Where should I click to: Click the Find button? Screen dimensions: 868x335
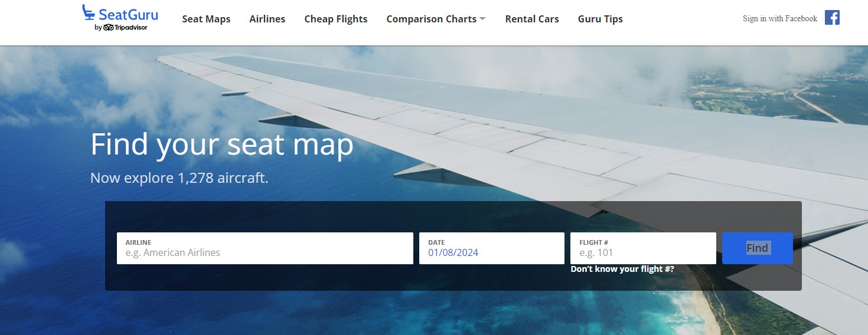[x=757, y=248]
